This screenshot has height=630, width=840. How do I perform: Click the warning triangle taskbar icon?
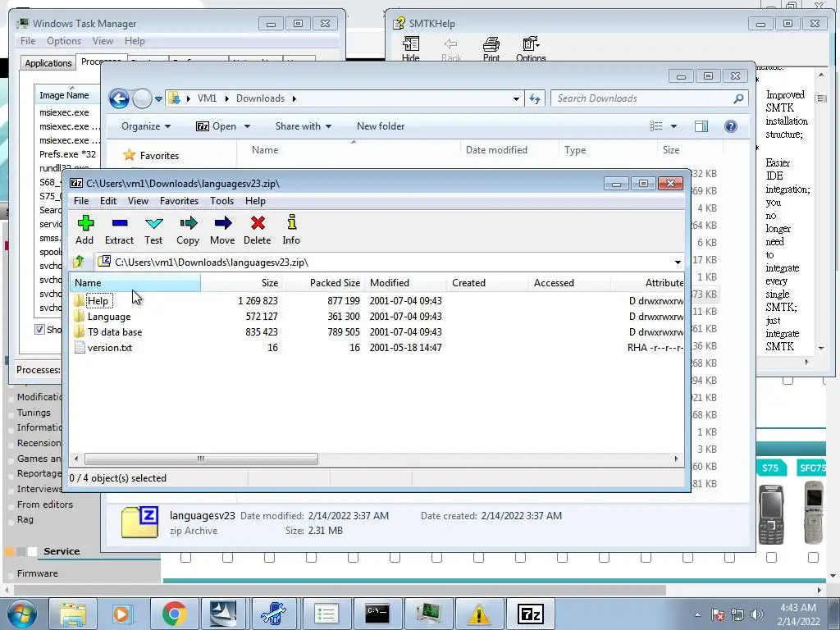[479, 614]
